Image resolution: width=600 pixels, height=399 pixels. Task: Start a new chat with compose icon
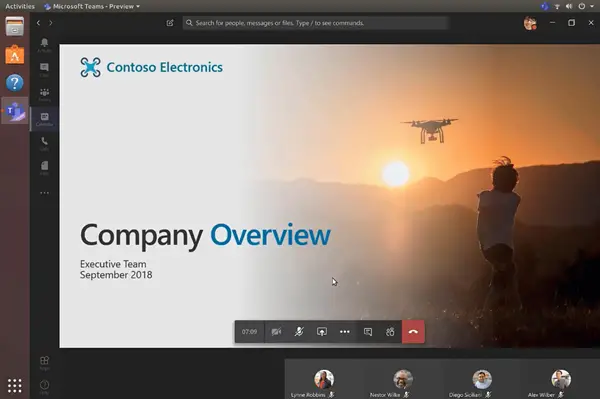pyautogui.click(x=170, y=23)
